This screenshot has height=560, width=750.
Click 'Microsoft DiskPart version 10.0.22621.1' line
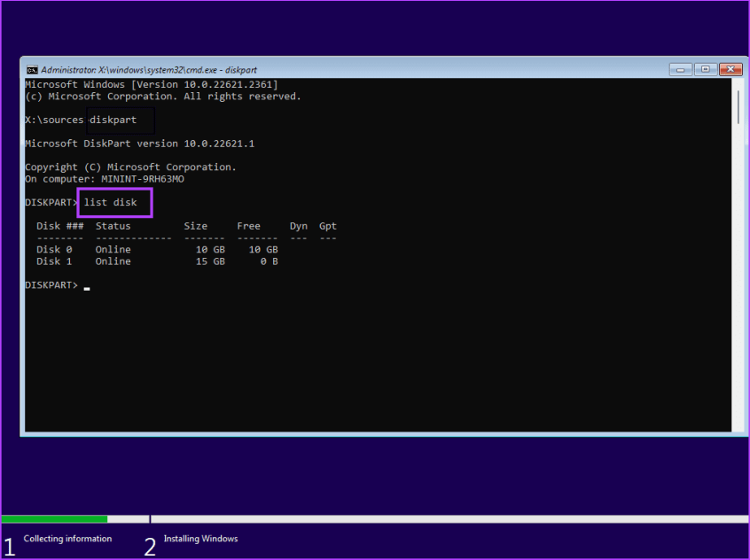(x=140, y=144)
